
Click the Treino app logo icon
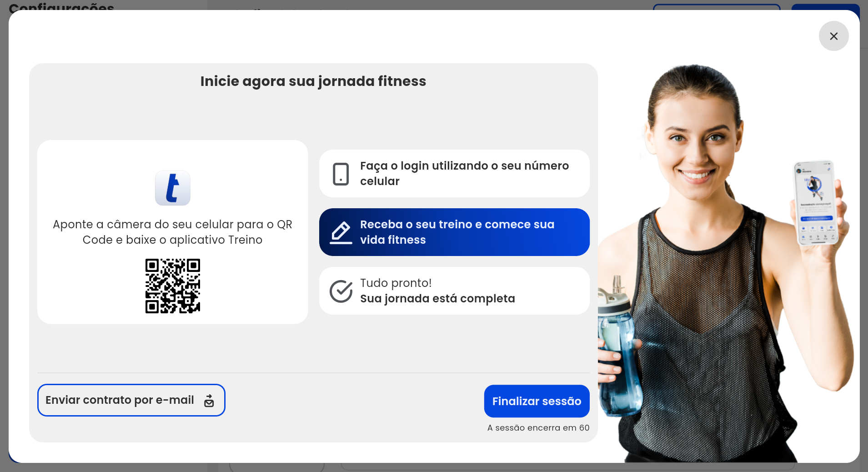tap(172, 188)
